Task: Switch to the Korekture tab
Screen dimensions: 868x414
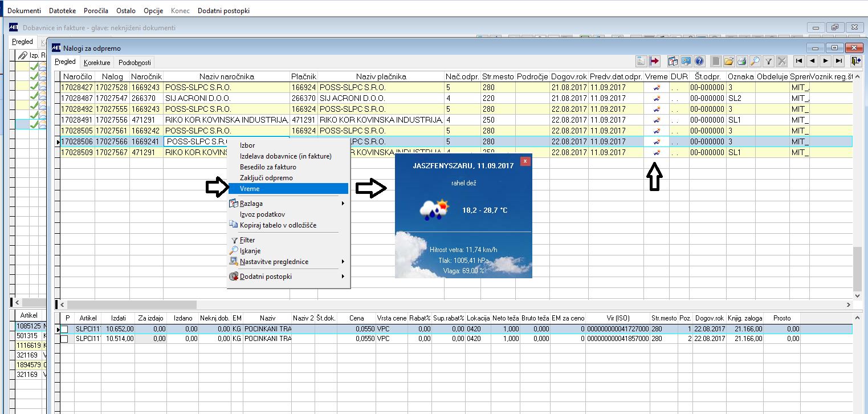Action: tap(96, 62)
